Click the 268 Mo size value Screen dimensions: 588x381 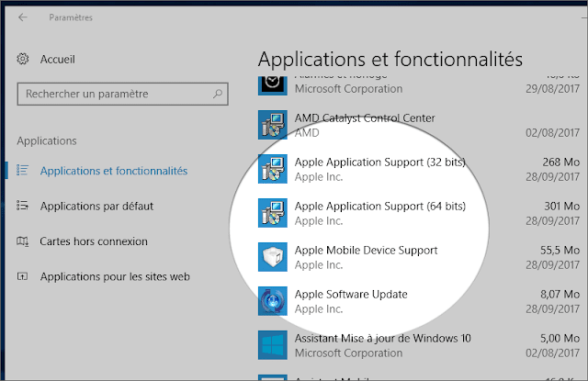(561, 162)
